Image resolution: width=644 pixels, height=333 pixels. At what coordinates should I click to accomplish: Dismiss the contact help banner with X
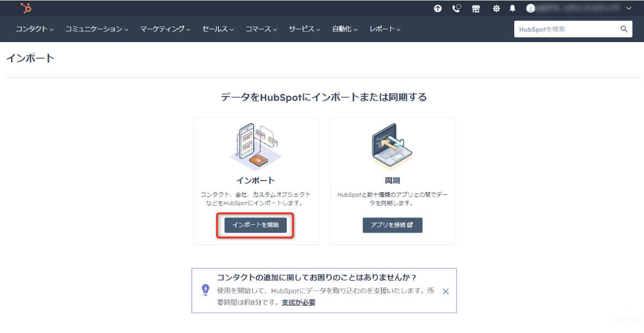click(445, 291)
